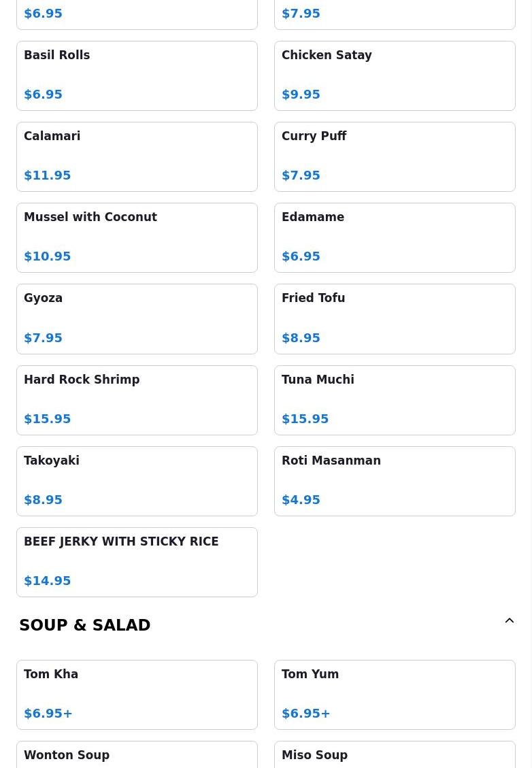Open the Chicken Satay item

coord(395,76)
